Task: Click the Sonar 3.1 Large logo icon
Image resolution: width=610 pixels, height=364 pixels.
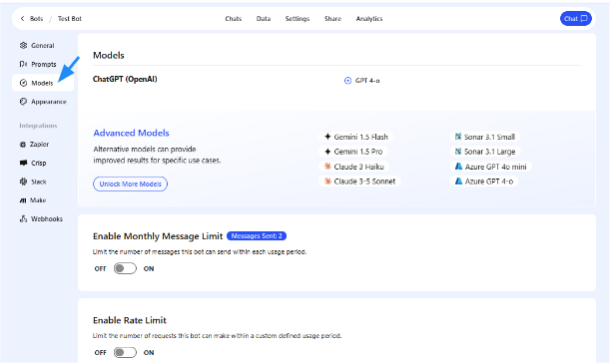Action: tap(458, 152)
